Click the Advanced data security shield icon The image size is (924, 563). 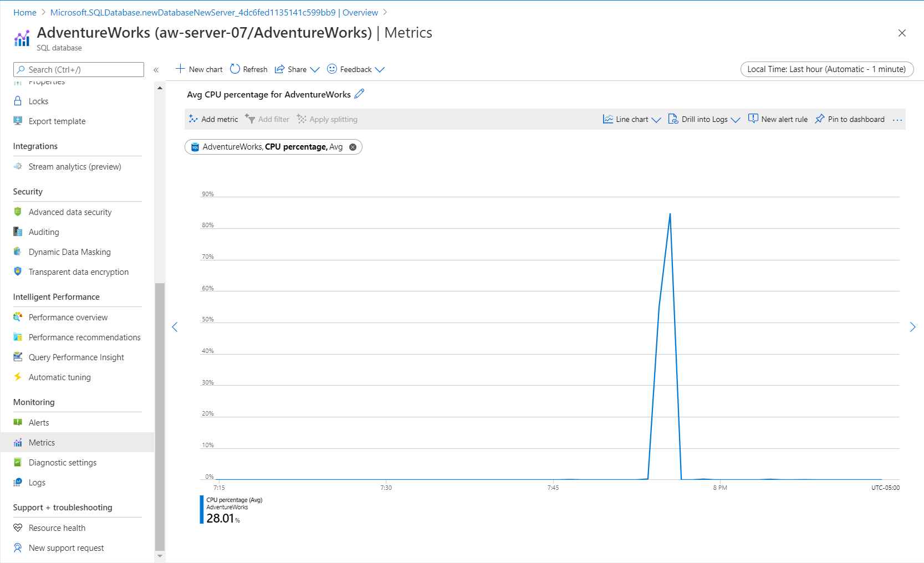18,212
